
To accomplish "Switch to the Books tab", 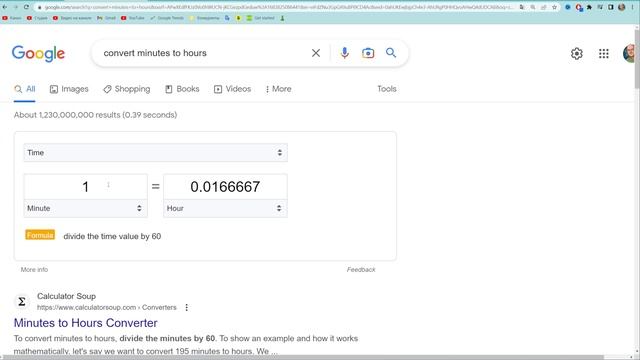I will 182,89.
